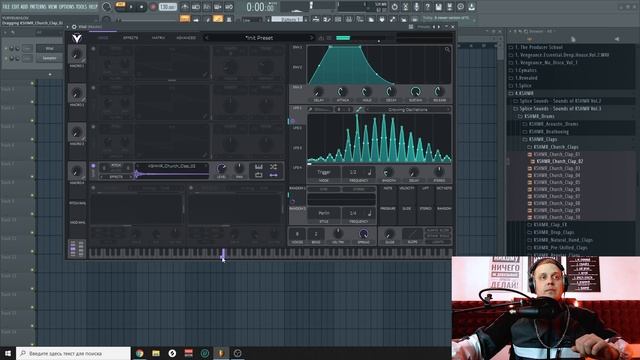
Task: Click FL Studio help question mark icon
Action: pos(427,7)
